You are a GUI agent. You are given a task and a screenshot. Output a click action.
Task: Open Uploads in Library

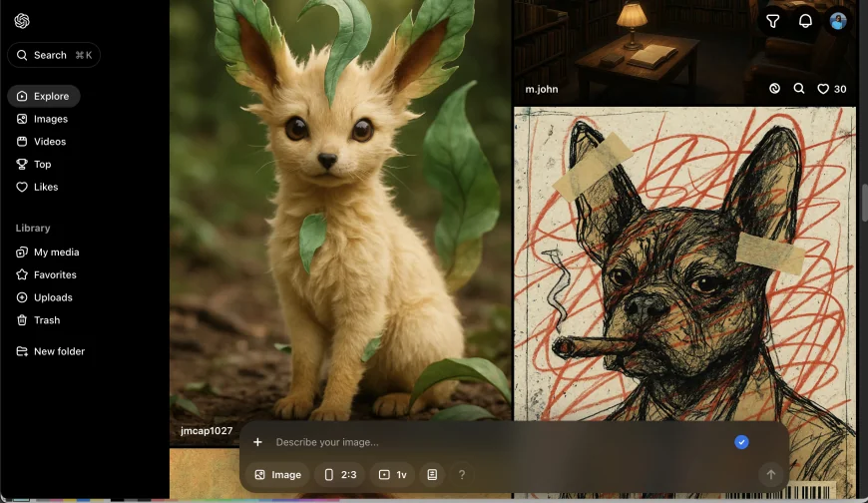point(45,297)
